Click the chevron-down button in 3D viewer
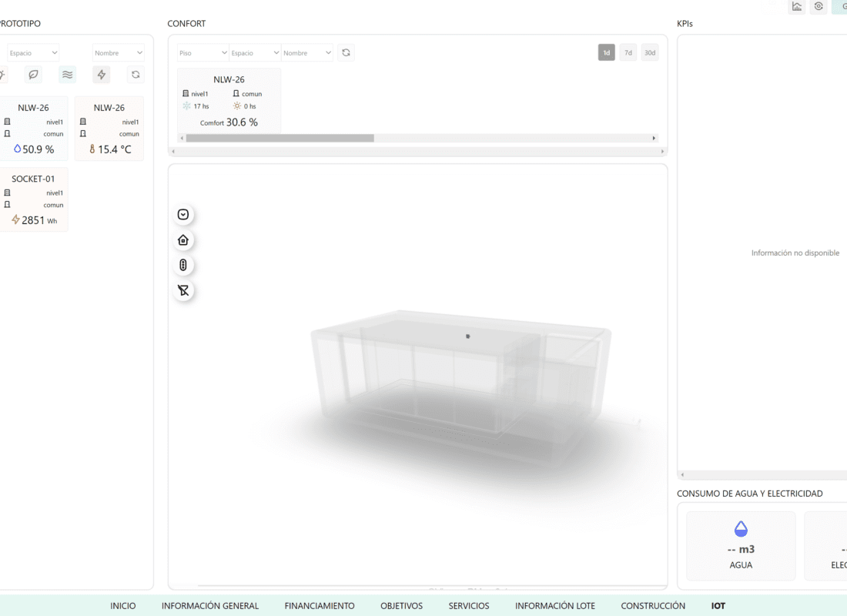 (x=183, y=215)
